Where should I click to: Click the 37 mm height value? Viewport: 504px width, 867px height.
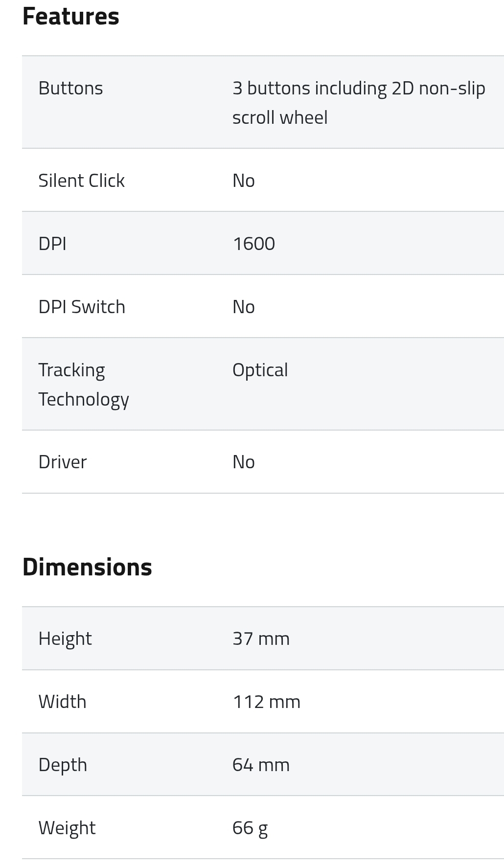coord(261,639)
